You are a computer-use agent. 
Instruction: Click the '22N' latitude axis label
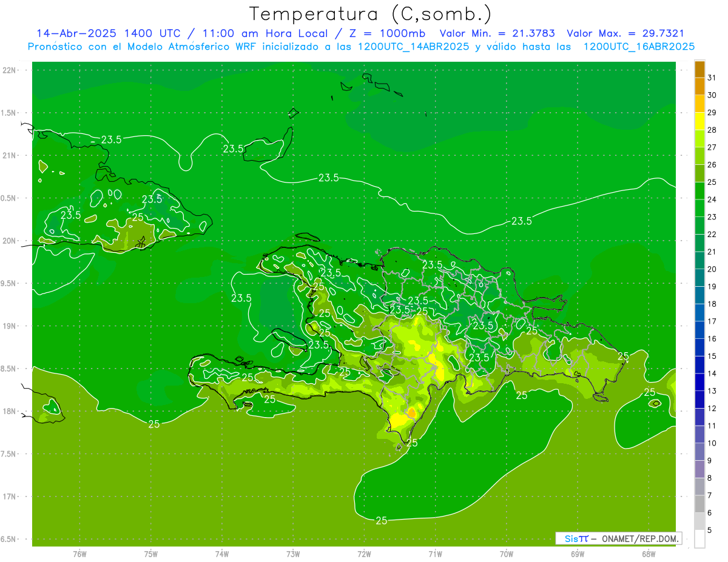coord(9,70)
